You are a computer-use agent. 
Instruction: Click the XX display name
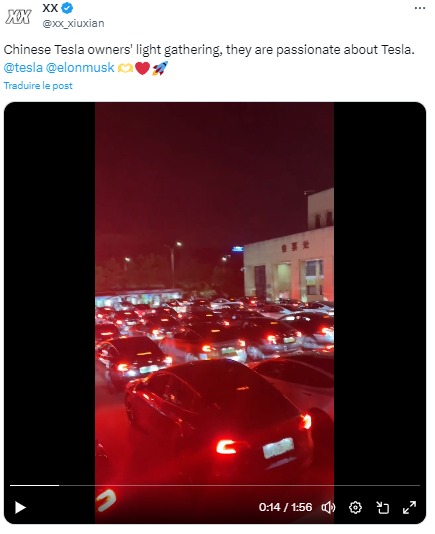(x=50, y=8)
